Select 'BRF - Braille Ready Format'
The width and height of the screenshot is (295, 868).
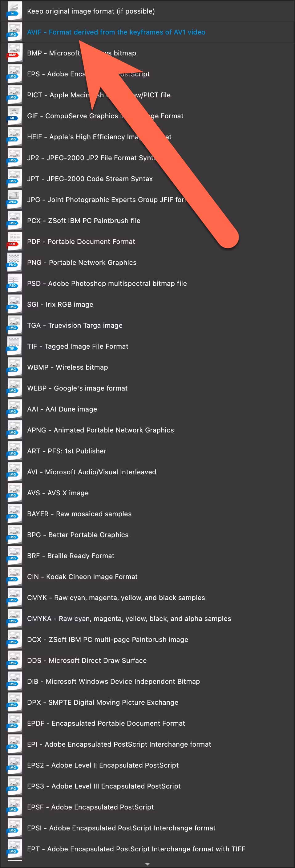tap(147, 555)
